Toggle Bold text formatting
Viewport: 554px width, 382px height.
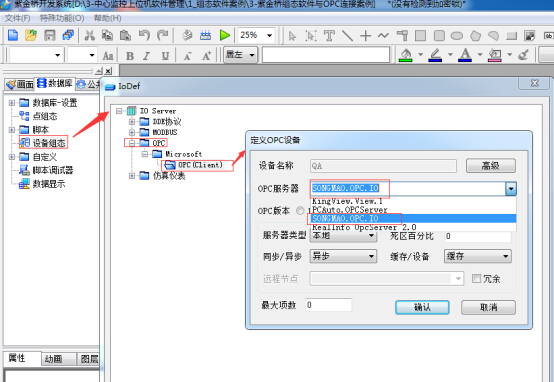130,56
